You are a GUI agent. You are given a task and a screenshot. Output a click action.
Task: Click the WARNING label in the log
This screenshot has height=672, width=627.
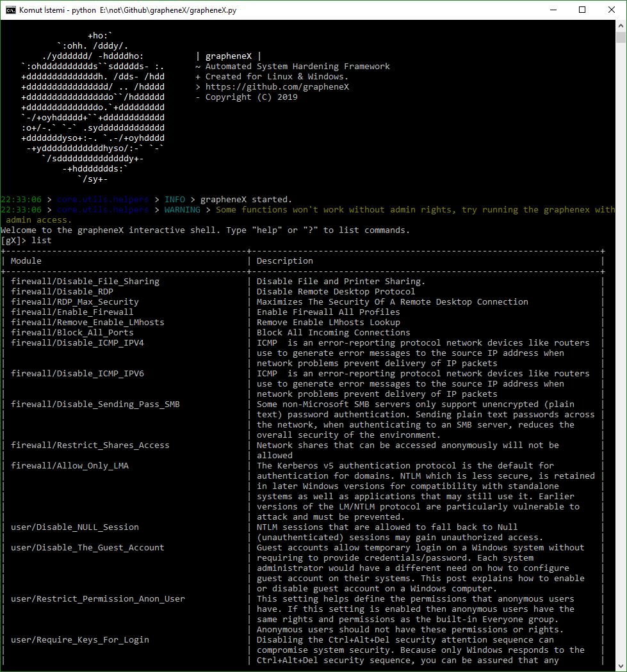(x=183, y=209)
